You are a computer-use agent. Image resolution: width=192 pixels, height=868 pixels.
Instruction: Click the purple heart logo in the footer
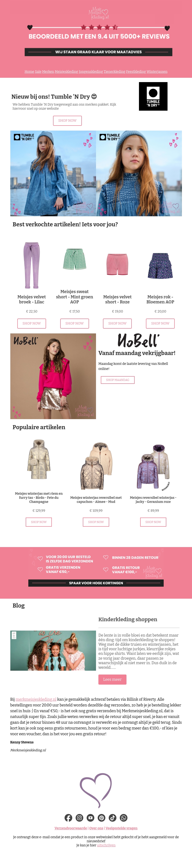(x=96, y=790)
